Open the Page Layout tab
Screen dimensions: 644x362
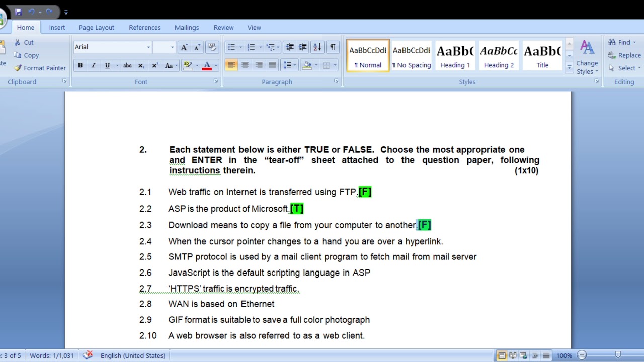[x=97, y=27]
